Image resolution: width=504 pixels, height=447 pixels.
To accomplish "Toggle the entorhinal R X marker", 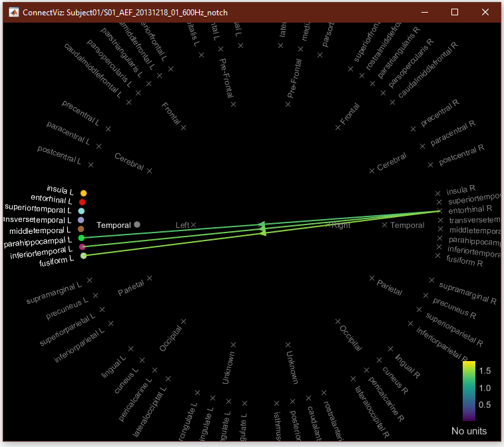I will (439, 211).
